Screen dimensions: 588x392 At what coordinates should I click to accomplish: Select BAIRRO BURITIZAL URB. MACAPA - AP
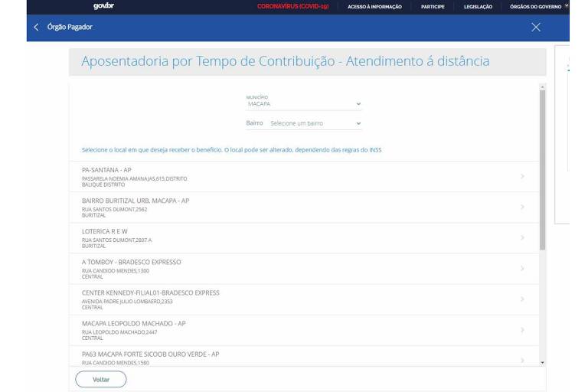click(x=304, y=207)
